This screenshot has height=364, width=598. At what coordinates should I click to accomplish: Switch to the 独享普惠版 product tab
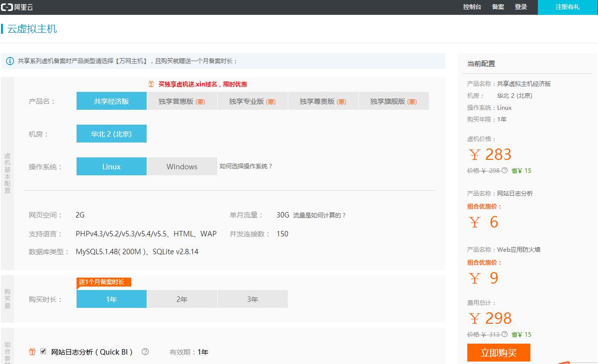click(x=182, y=101)
